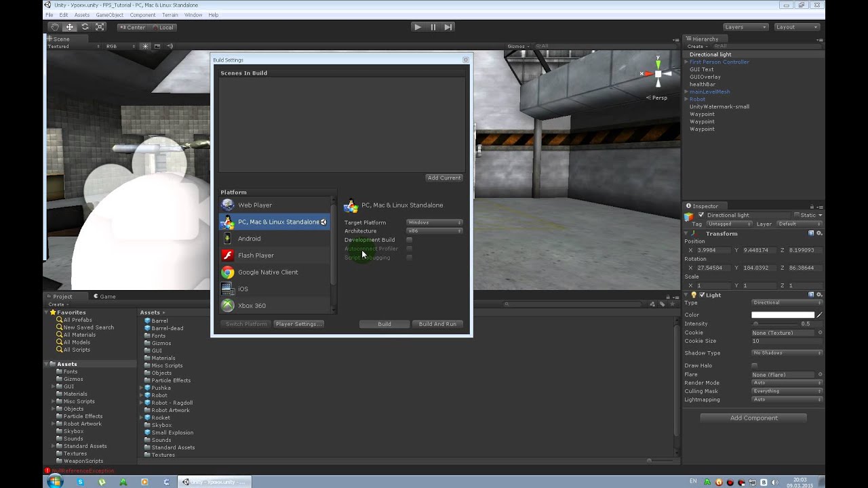Click the Play button

pyautogui.click(x=418, y=27)
